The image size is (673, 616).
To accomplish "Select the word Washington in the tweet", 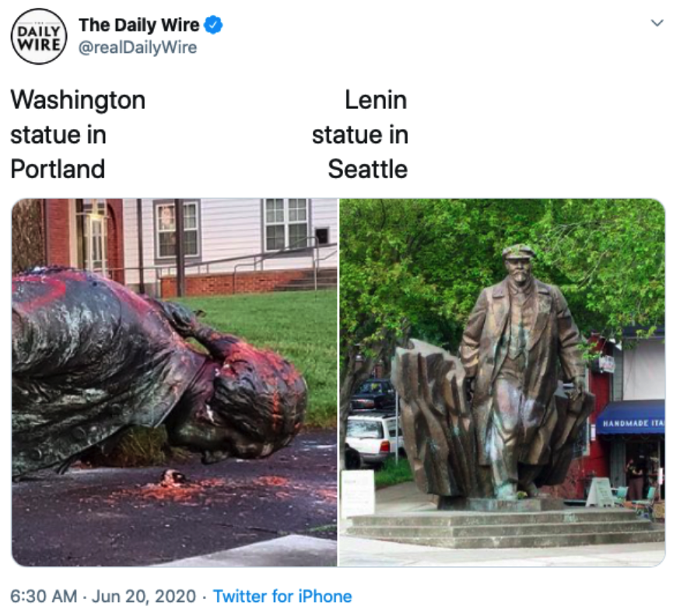I will [x=78, y=100].
